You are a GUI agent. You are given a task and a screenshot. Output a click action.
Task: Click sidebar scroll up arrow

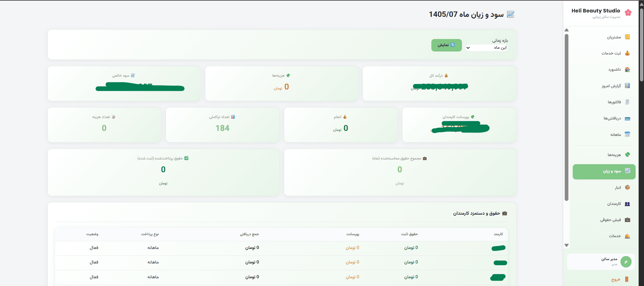tap(567, 30)
